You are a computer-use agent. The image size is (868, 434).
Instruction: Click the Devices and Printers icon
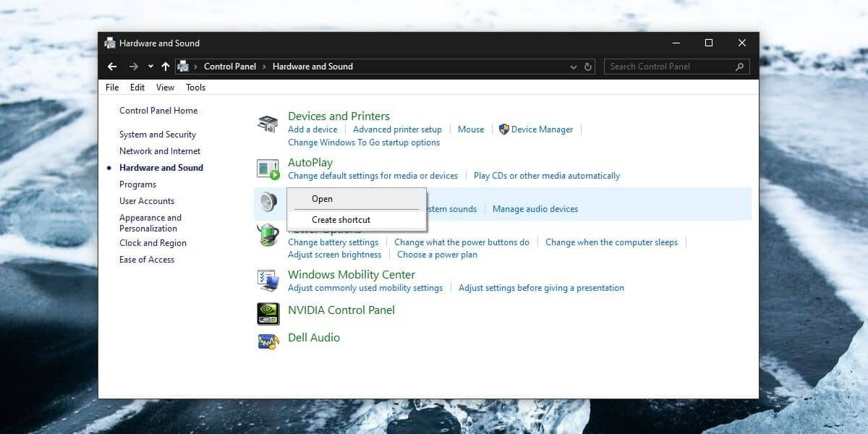(267, 123)
